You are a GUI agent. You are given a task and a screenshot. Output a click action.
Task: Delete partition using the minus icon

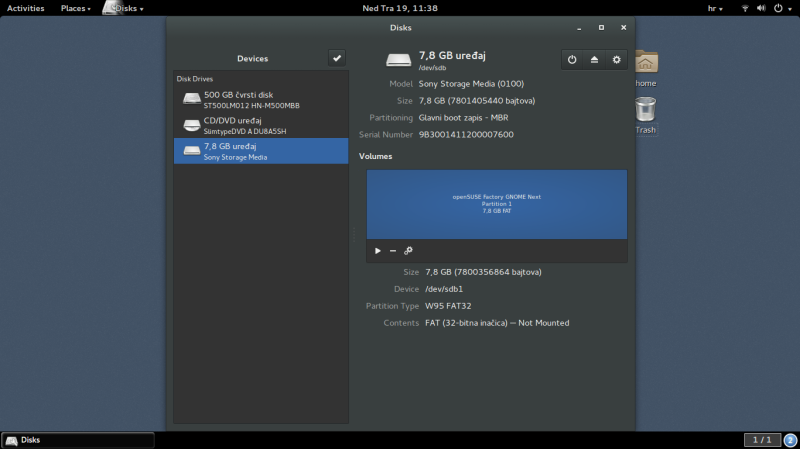(x=393, y=251)
